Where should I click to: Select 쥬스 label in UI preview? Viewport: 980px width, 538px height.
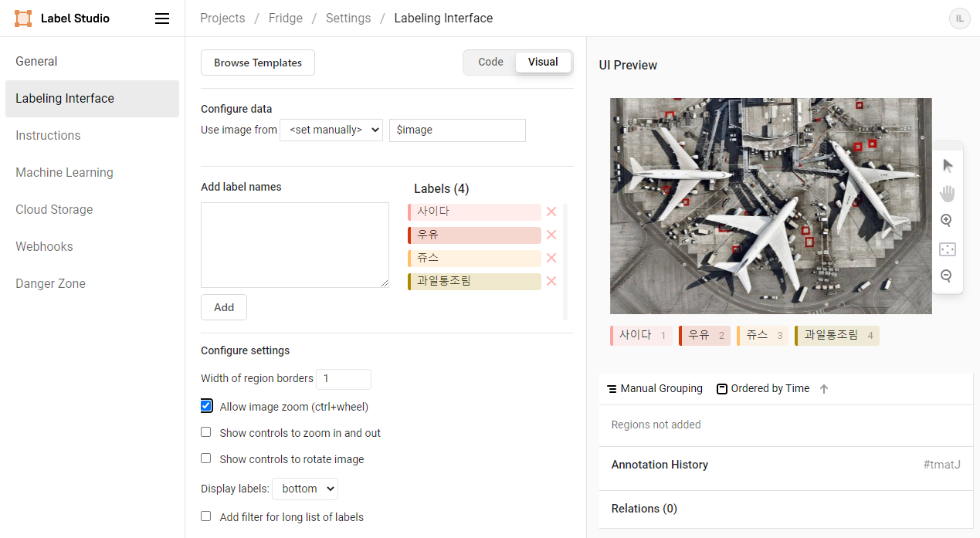762,335
